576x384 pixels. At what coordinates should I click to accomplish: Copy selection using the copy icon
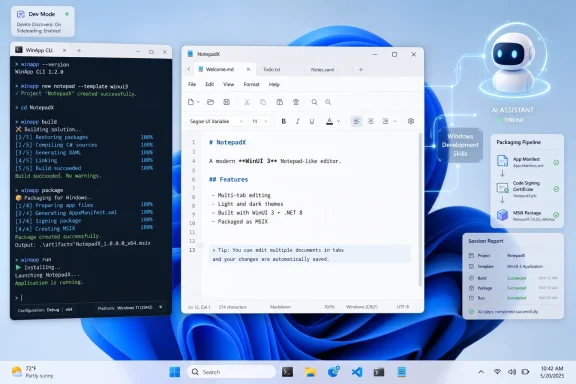click(263, 102)
